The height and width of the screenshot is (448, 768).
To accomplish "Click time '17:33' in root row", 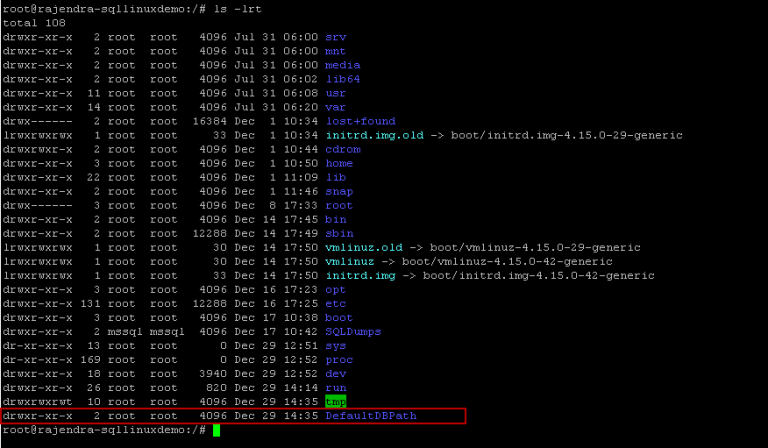I will click(x=301, y=206).
